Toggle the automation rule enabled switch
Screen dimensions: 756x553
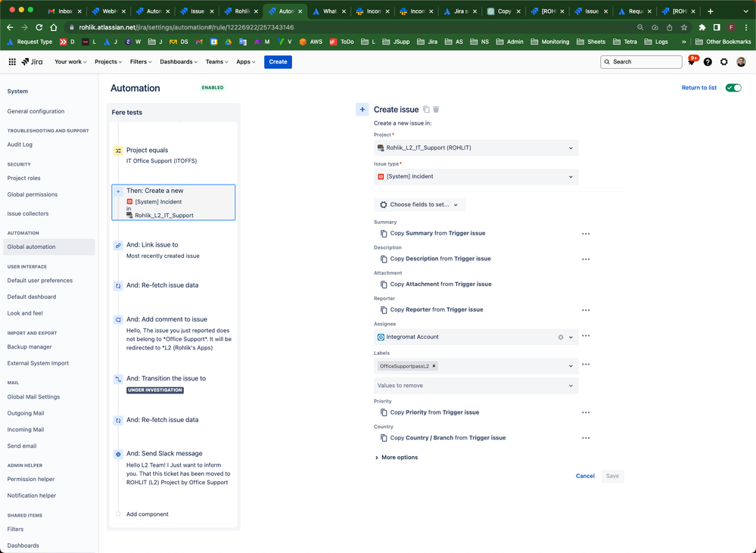[733, 88]
